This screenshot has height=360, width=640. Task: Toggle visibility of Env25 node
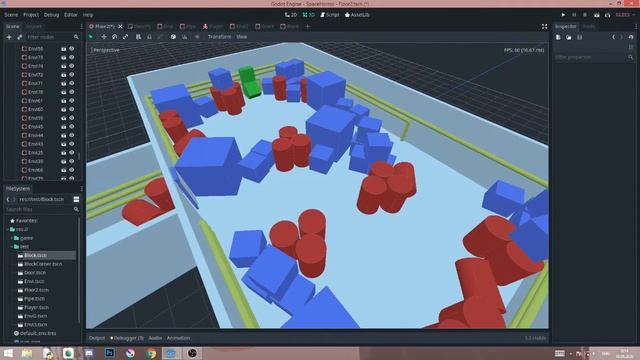pos(72,153)
